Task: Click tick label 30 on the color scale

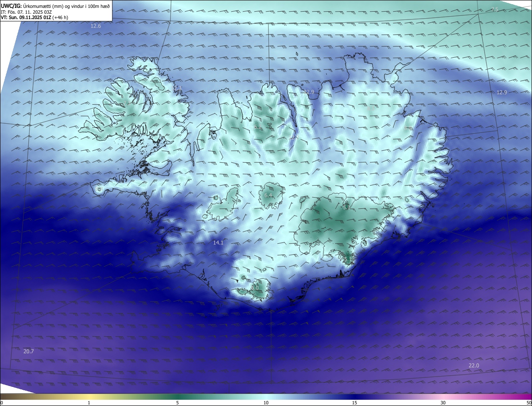Action: 443,403
